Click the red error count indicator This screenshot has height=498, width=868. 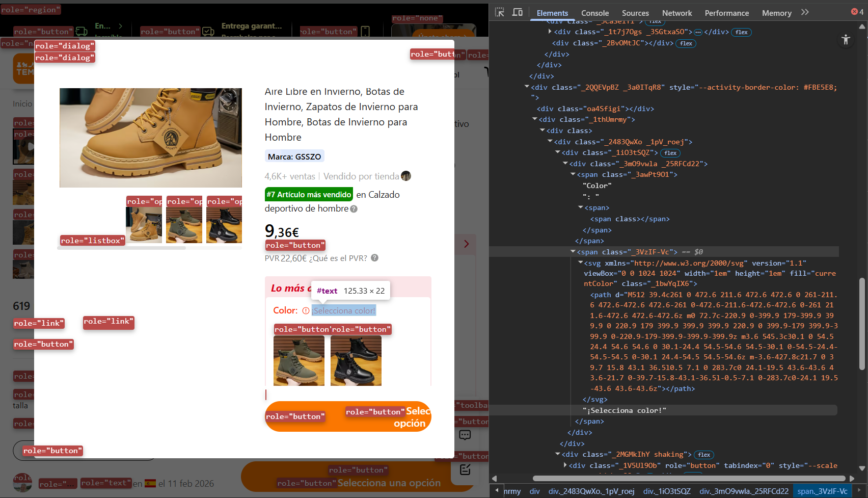pyautogui.click(x=857, y=12)
